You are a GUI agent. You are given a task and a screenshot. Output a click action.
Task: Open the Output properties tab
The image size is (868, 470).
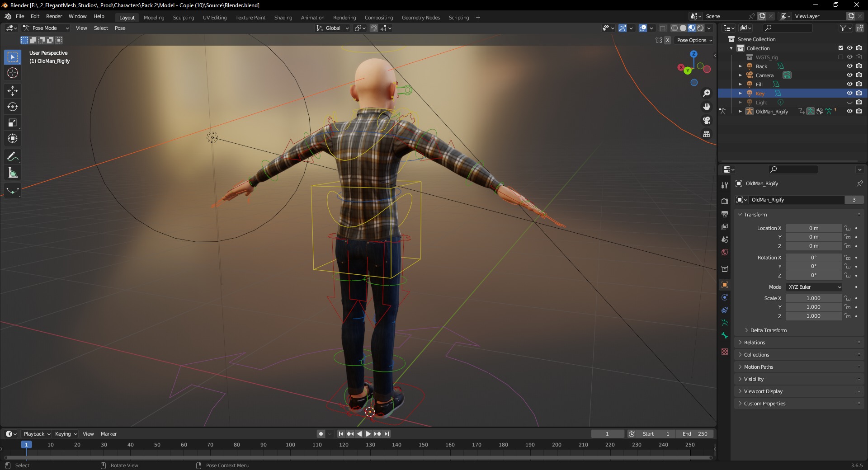click(725, 214)
